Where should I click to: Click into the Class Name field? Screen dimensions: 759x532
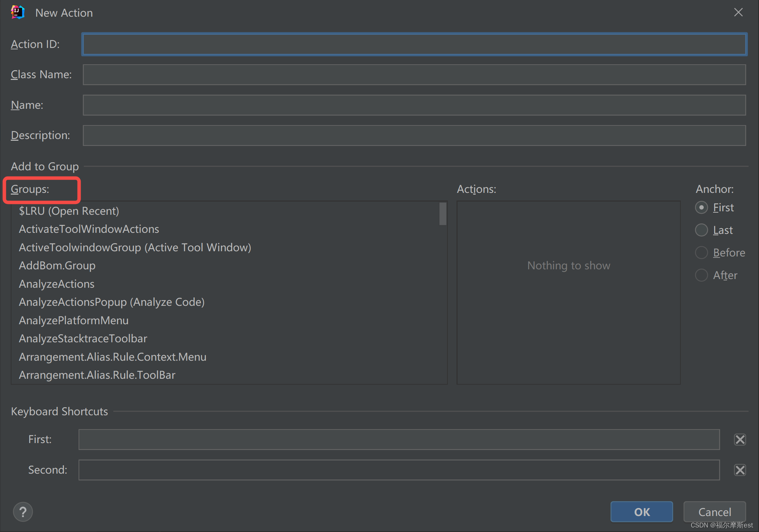[x=414, y=75]
